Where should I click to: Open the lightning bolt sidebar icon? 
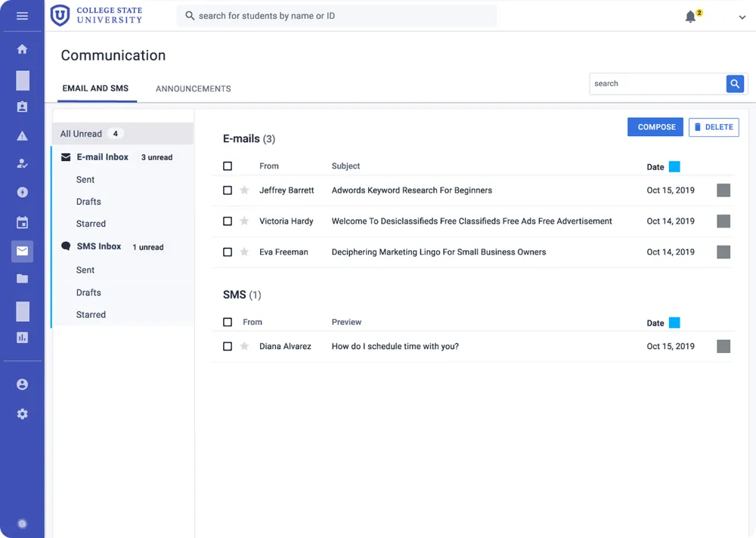22,193
